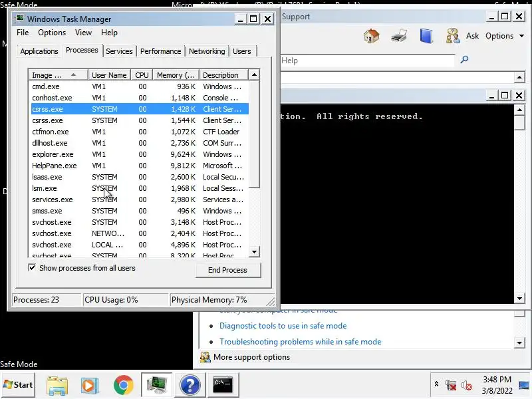Open Task Manager File menu

pyautogui.click(x=23, y=33)
